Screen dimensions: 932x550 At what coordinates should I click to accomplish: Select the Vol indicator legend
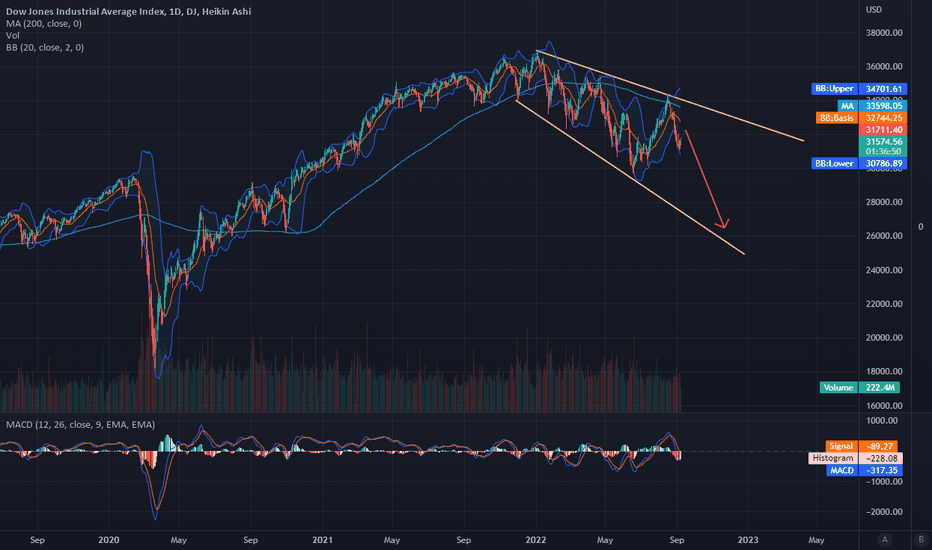[12, 36]
